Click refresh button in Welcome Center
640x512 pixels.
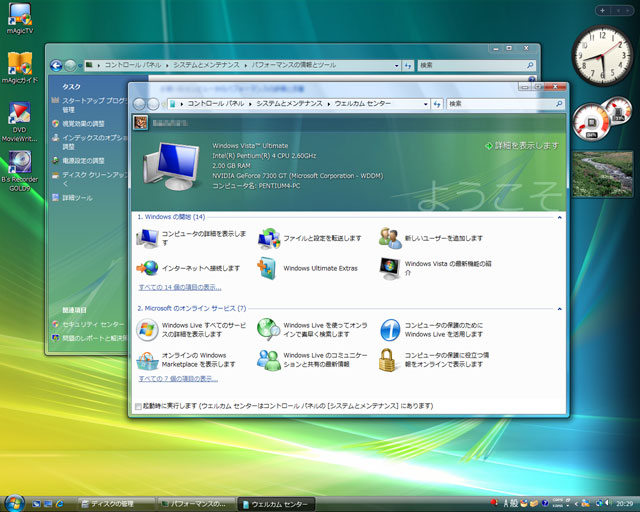point(437,104)
